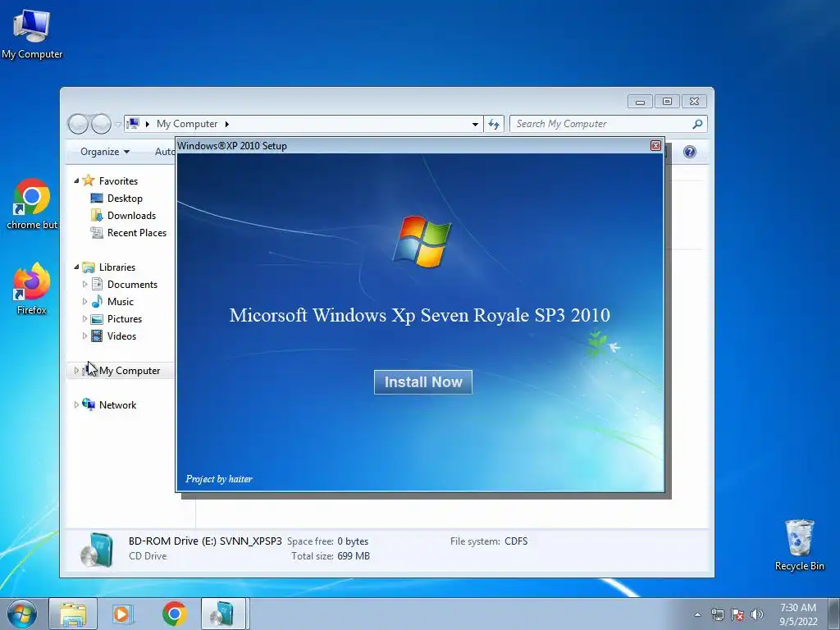840x630 pixels.
Task: Click the Refresh button beside address bar
Action: pos(493,125)
